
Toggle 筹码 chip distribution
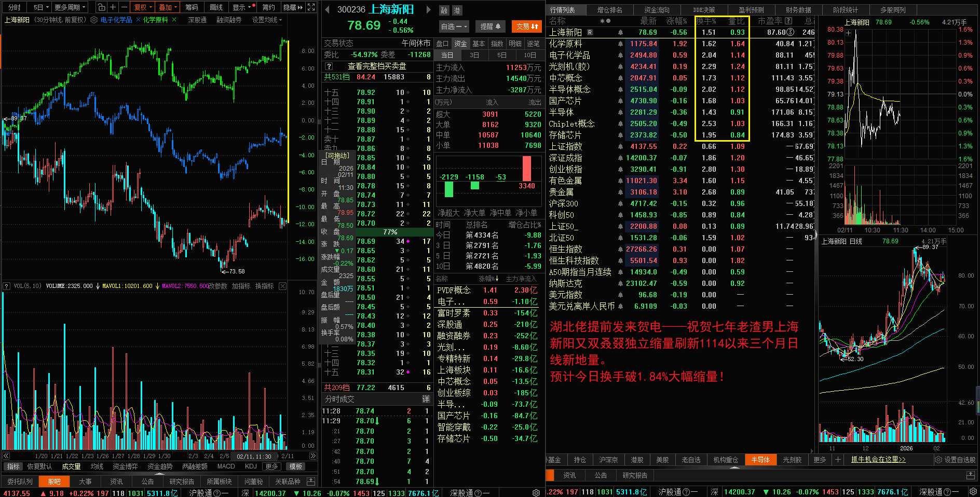[x=192, y=7]
